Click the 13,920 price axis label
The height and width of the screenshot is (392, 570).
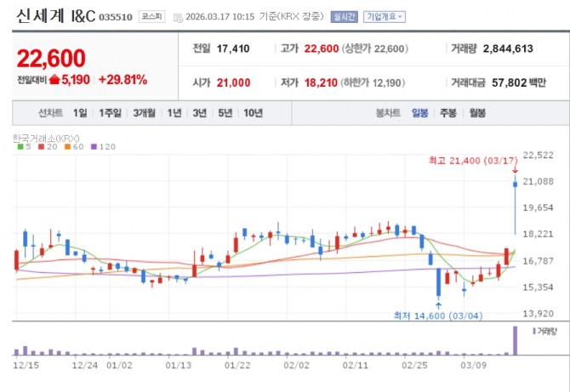(x=538, y=313)
